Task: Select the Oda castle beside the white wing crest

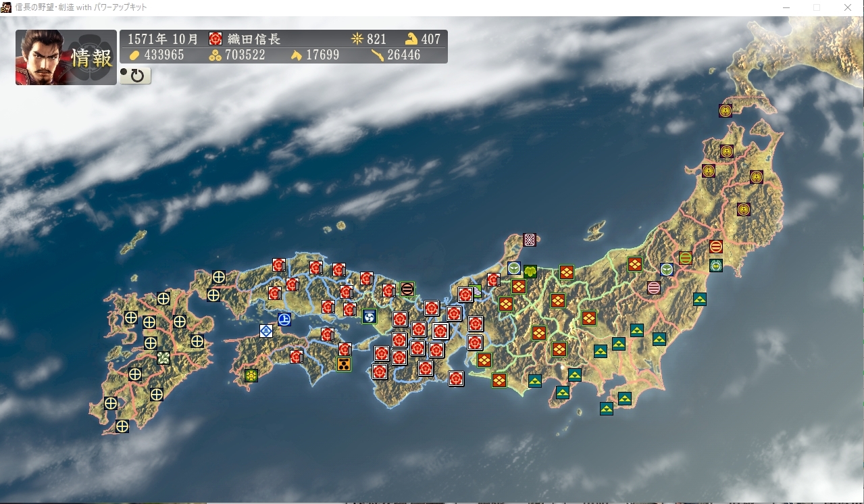Action: [x=494, y=280]
